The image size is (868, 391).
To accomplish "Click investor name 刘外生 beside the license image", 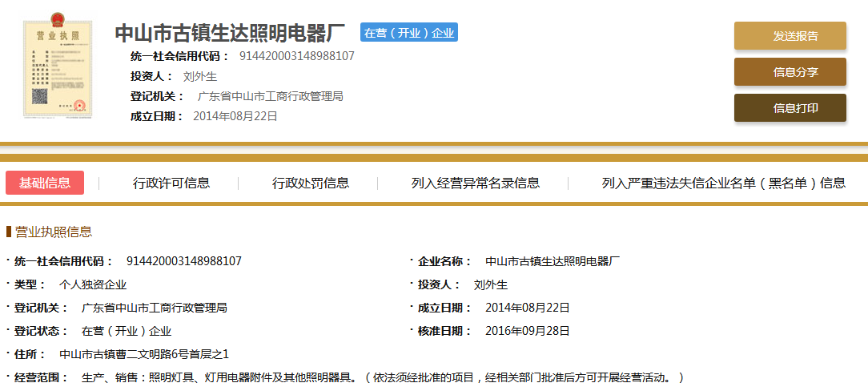I will pyautogui.click(x=200, y=76).
